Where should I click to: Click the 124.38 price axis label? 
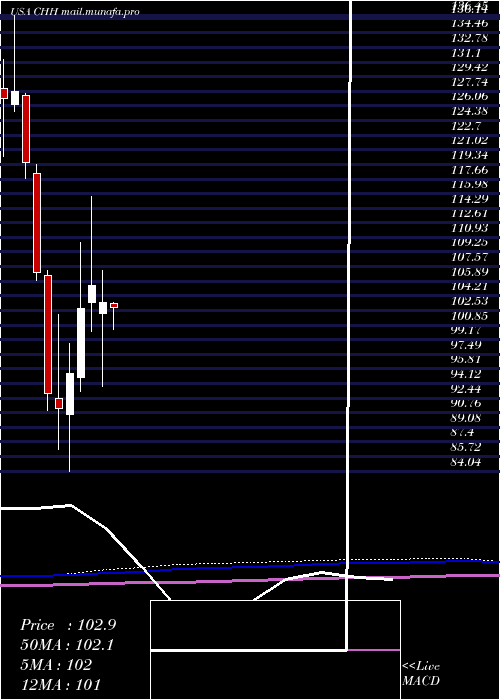(x=470, y=111)
